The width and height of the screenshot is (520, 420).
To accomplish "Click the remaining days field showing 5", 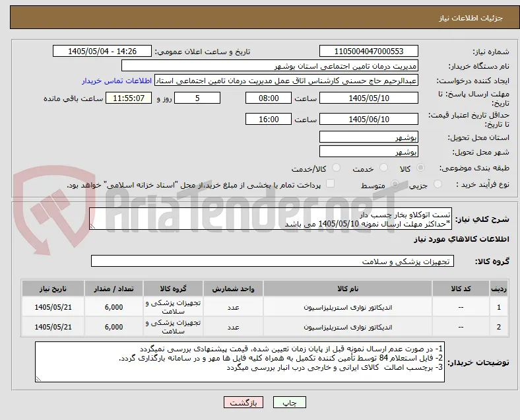I will click(x=197, y=98).
